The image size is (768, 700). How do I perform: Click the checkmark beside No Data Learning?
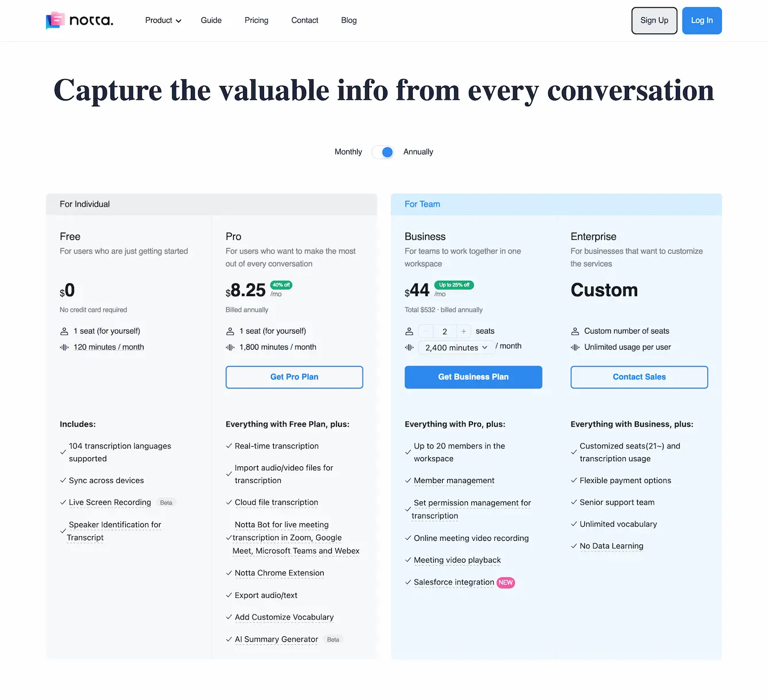tap(574, 546)
